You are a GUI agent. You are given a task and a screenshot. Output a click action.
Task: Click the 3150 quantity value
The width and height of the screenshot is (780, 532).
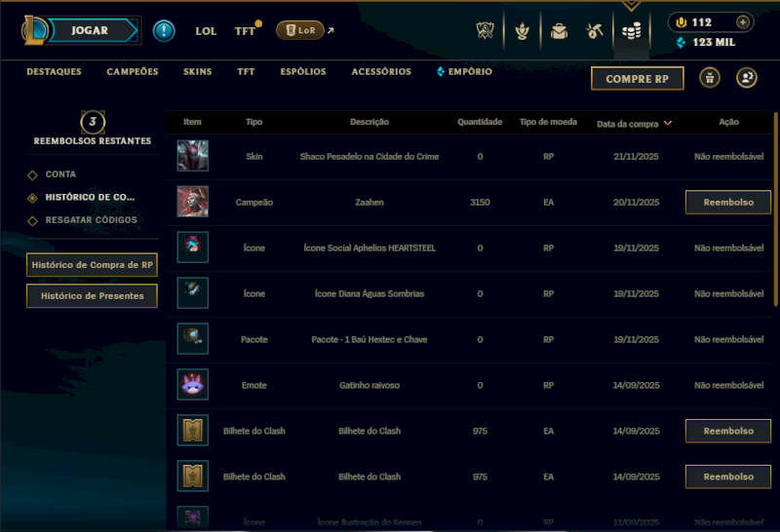coord(480,203)
